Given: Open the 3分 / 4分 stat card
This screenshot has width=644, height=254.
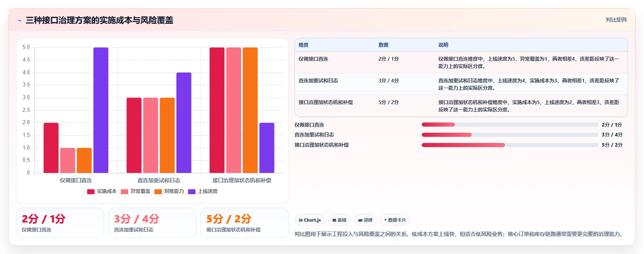Looking at the screenshot, I should click(152, 223).
